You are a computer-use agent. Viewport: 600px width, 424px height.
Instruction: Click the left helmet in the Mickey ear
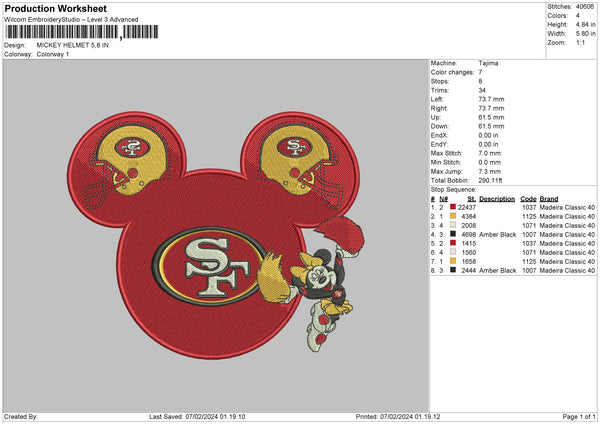[128, 163]
